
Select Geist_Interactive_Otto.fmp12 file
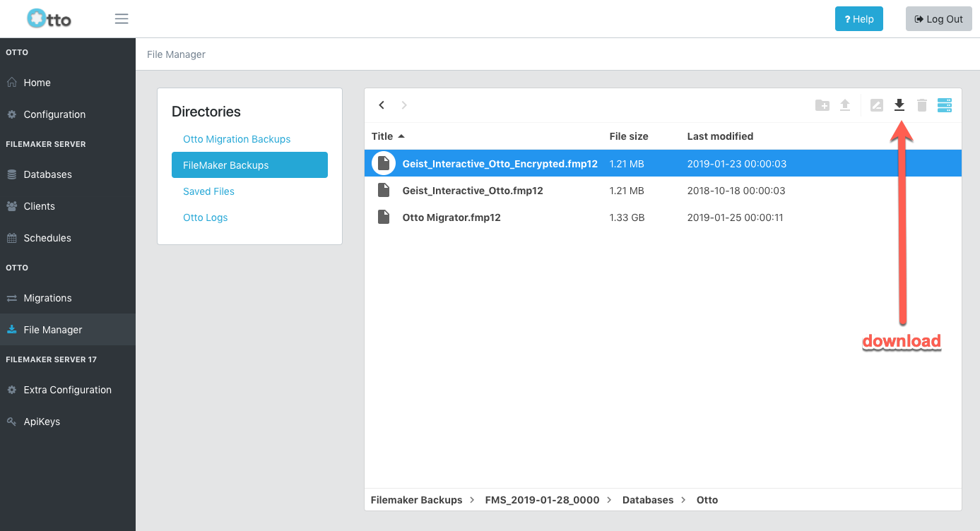pyautogui.click(x=663, y=191)
